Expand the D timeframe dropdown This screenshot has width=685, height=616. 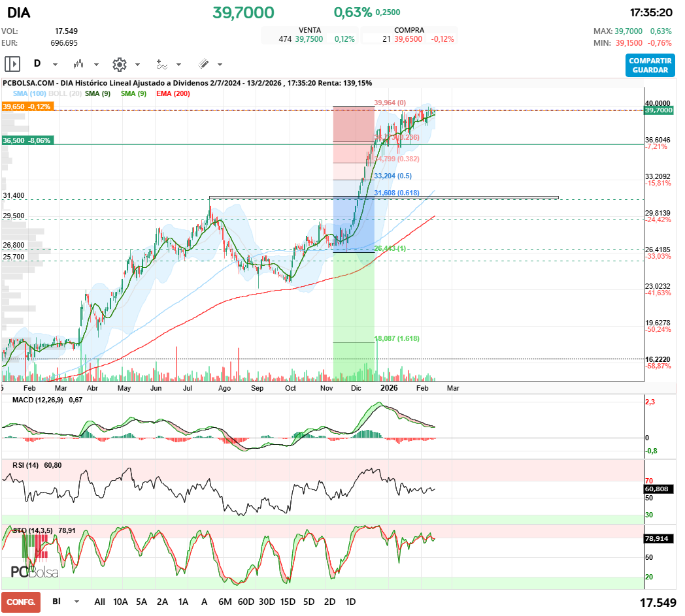[55, 65]
